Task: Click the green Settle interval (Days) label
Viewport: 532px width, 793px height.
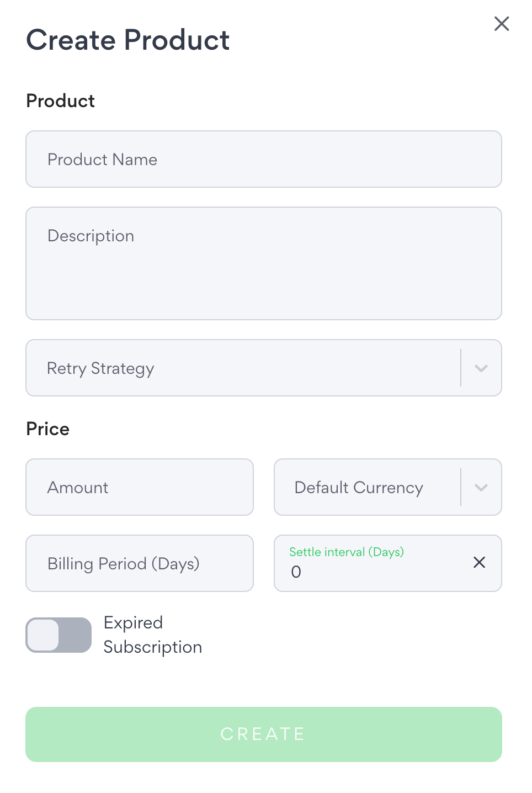Action: pos(347,552)
